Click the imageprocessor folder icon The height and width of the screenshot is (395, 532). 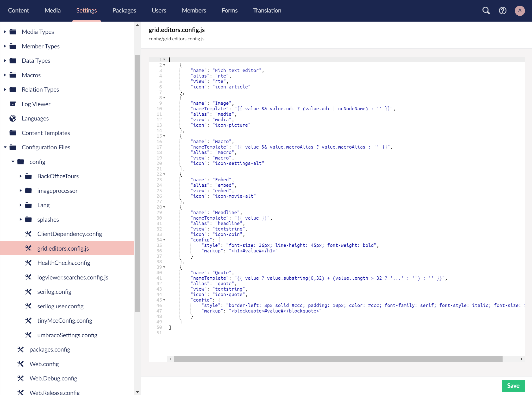28,191
